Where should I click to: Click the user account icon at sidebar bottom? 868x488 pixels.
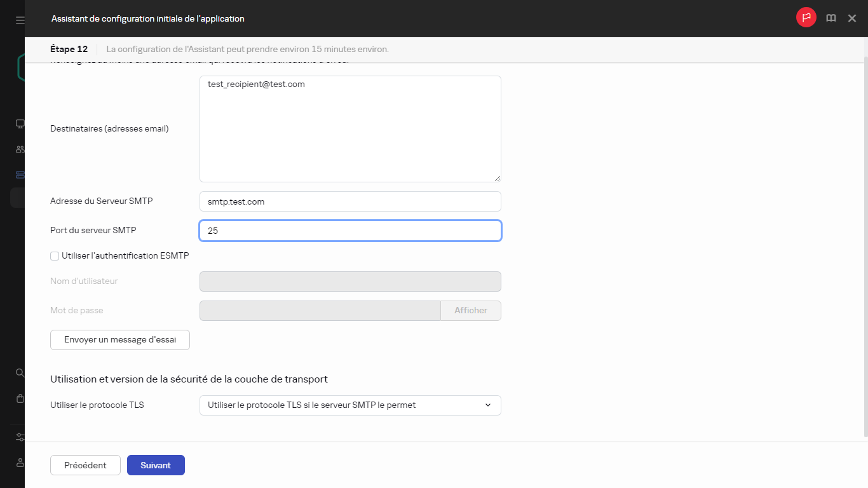pyautogui.click(x=19, y=463)
